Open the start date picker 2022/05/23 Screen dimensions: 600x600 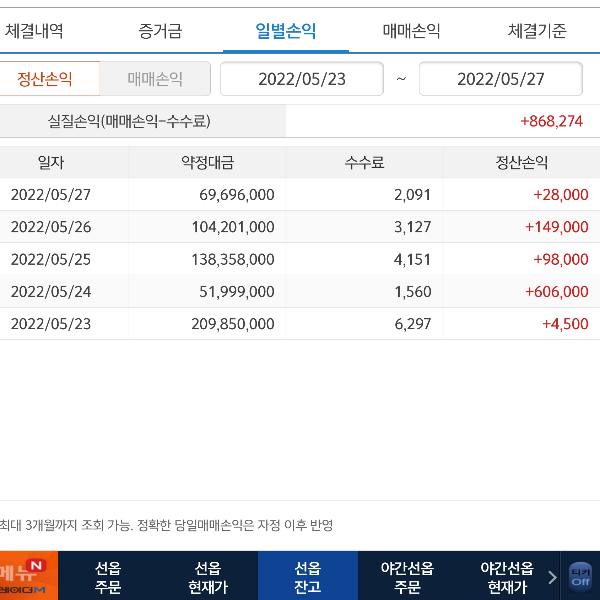[x=301, y=79]
